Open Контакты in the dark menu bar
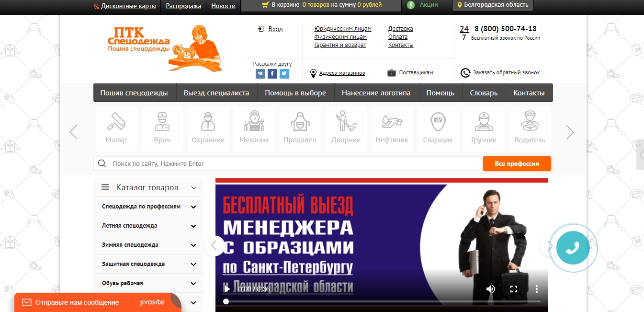 529,93
